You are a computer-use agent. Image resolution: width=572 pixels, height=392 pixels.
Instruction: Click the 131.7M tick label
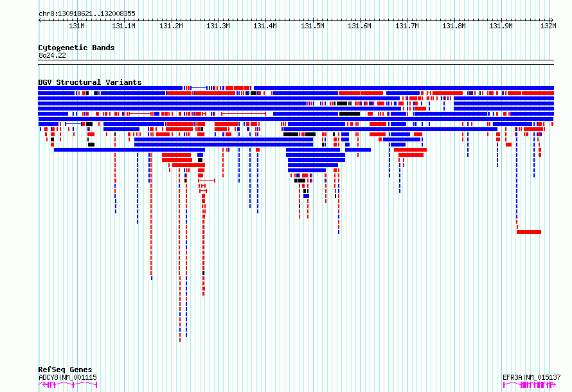[407, 26]
